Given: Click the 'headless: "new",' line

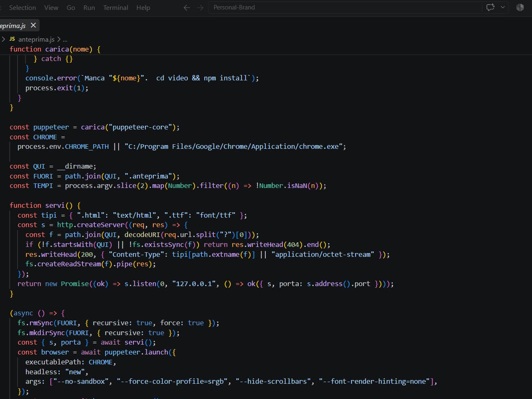Looking at the screenshot, I should tap(57, 372).
